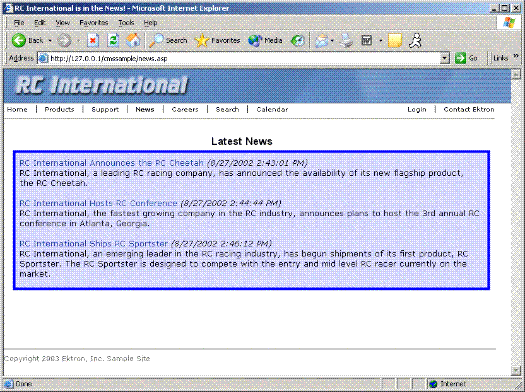
Task: Open the File menu
Action: [19, 22]
